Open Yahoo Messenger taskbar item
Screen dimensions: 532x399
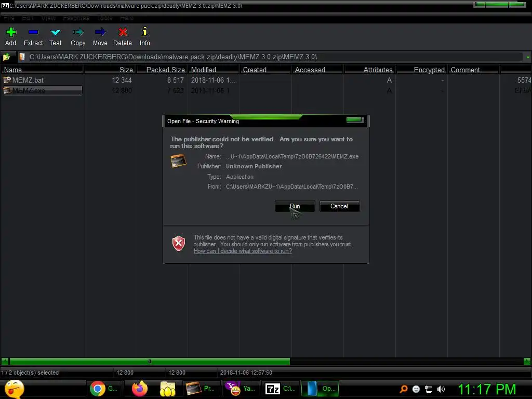click(242, 389)
